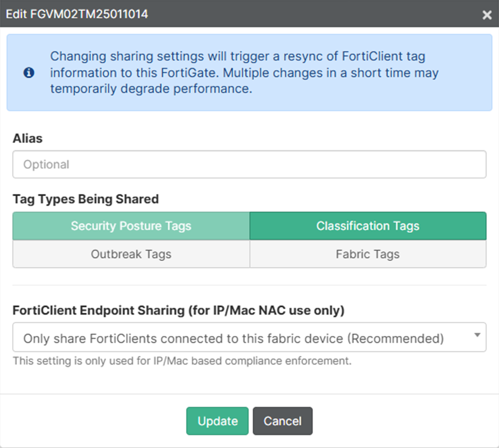This screenshot has height=448, width=499.
Task: Click the blue info icon in banner
Action: (29, 73)
